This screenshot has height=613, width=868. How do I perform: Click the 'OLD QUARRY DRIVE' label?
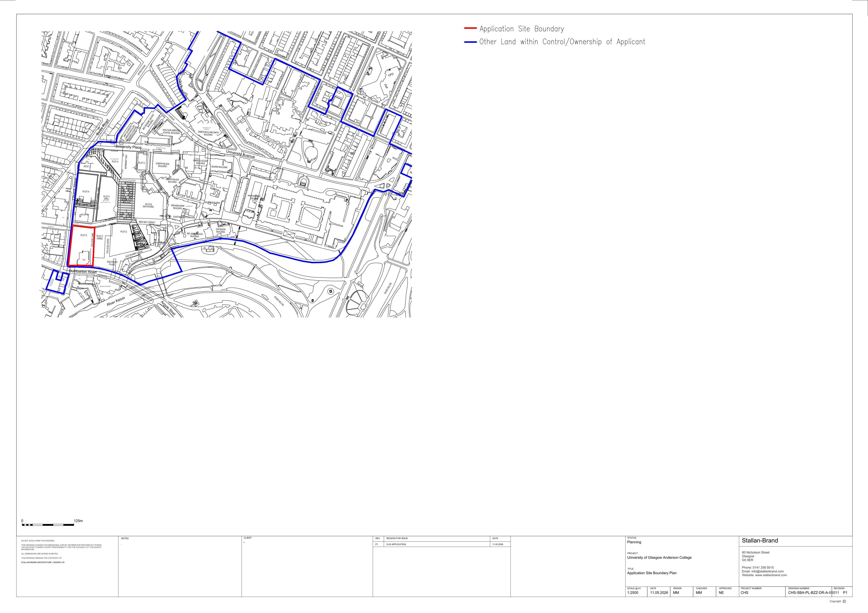pos(134,254)
